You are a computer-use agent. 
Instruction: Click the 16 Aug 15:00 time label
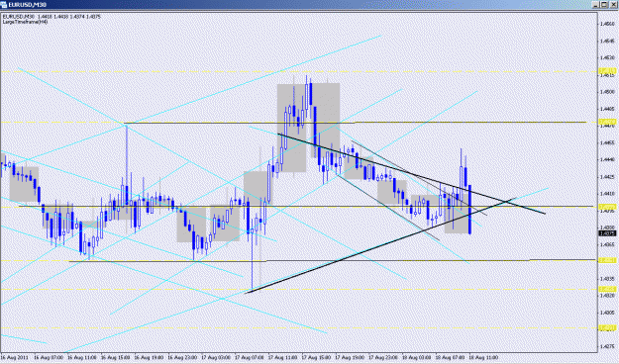click(x=115, y=357)
